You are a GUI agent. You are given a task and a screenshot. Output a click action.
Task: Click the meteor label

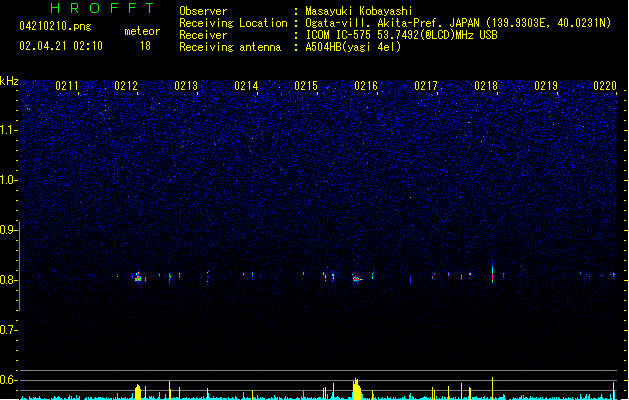pyautogui.click(x=142, y=31)
